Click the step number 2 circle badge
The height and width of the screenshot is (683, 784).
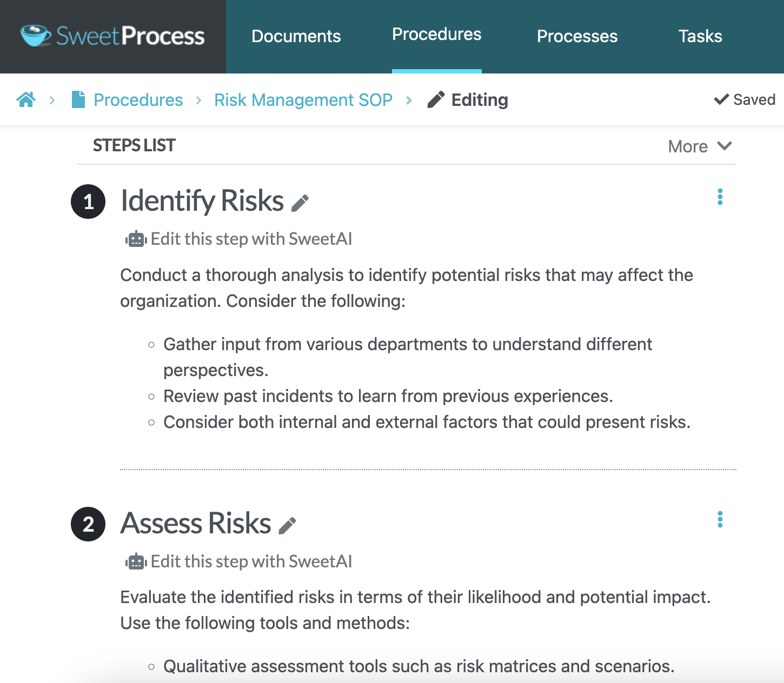pos(88,524)
